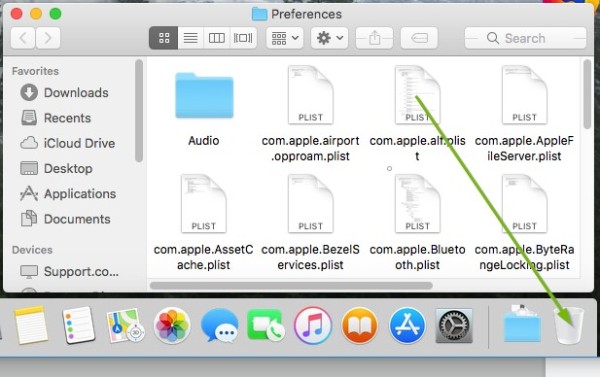Open Maps from the Dock
Viewport: 600px width, 377px height.
tap(126, 326)
